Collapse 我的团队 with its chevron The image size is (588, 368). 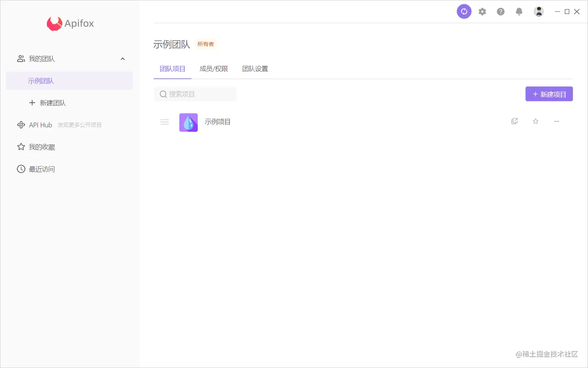pyautogui.click(x=122, y=59)
